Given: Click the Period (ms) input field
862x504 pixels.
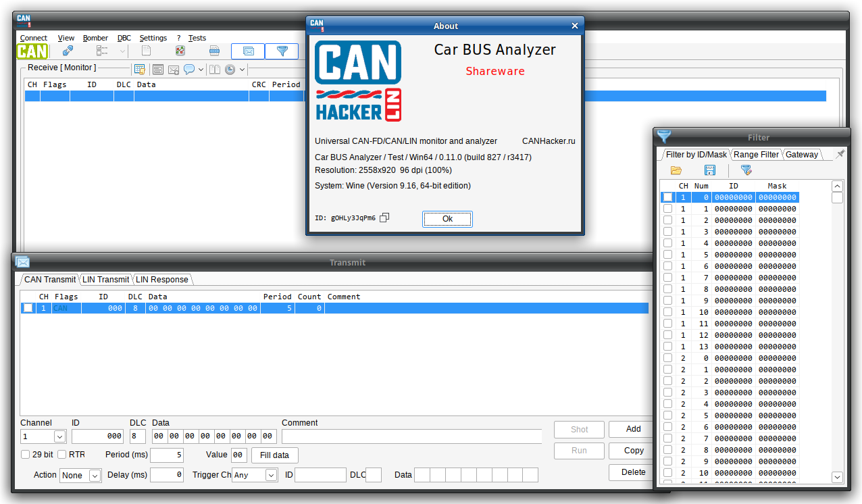Looking at the screenshot, I should tap(167, 455).
